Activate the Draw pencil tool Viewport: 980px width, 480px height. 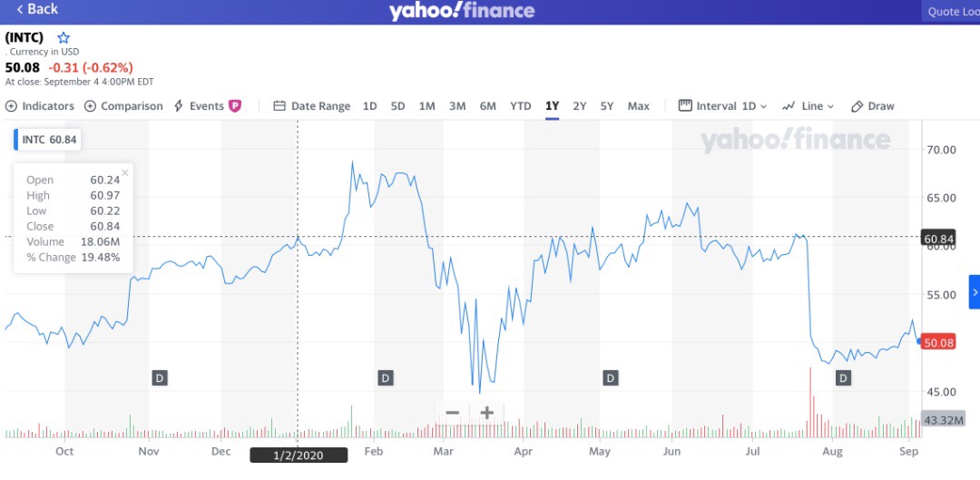click(x=872, y=106)
